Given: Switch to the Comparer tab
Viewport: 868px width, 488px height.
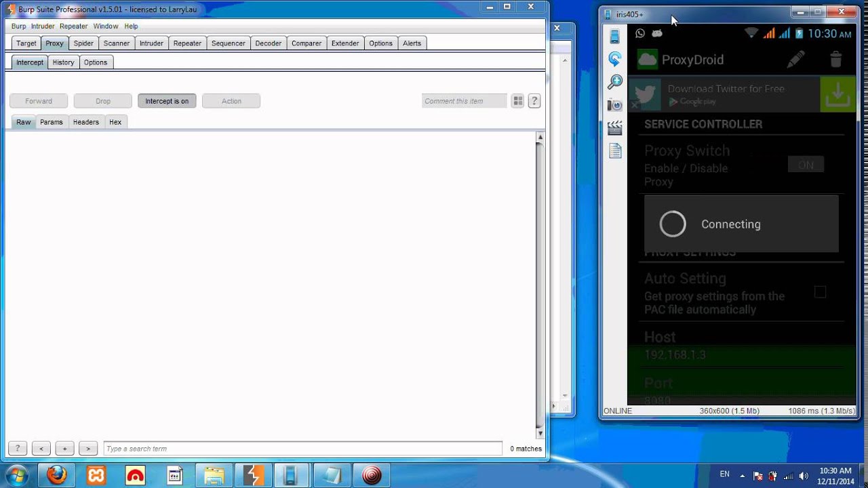Looking at the screenshot, I should pyautogui.click(x=307, y=43).
